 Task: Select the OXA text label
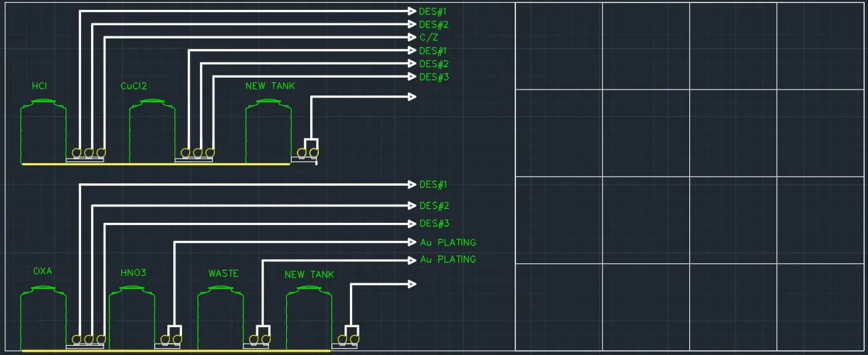point(43,271)
